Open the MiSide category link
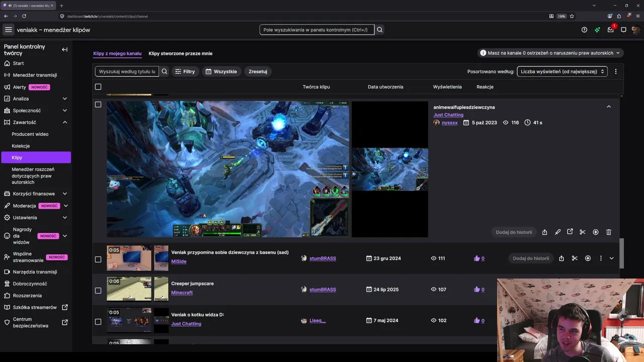The height and width of the screenshot is (362, 644). tap(179, 261)
